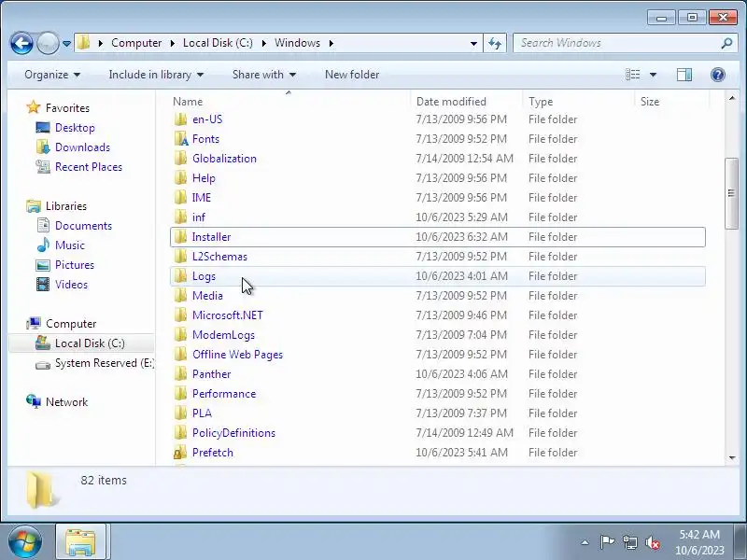
Task: Select the IME folder icon
Action: coord(180,197)
